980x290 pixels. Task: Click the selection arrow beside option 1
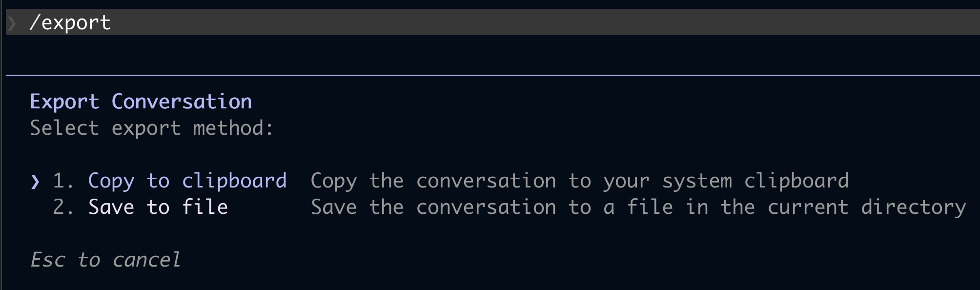pos(35,182)
